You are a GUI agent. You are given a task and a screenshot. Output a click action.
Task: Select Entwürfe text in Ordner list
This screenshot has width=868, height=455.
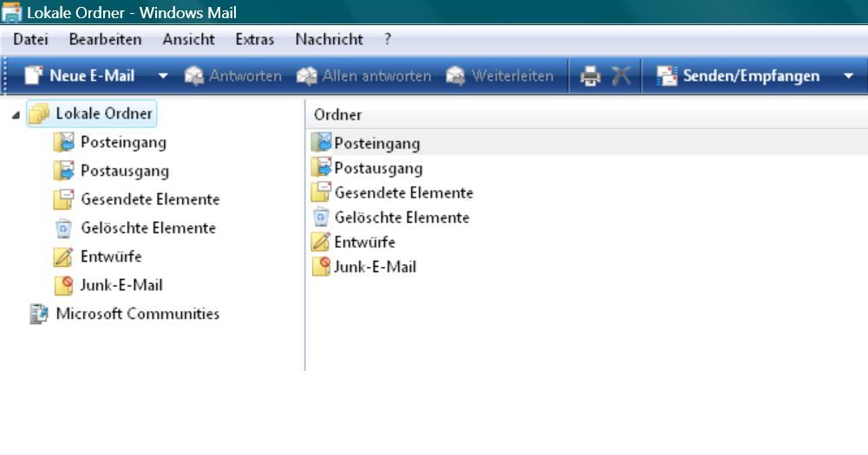[365, 243]
